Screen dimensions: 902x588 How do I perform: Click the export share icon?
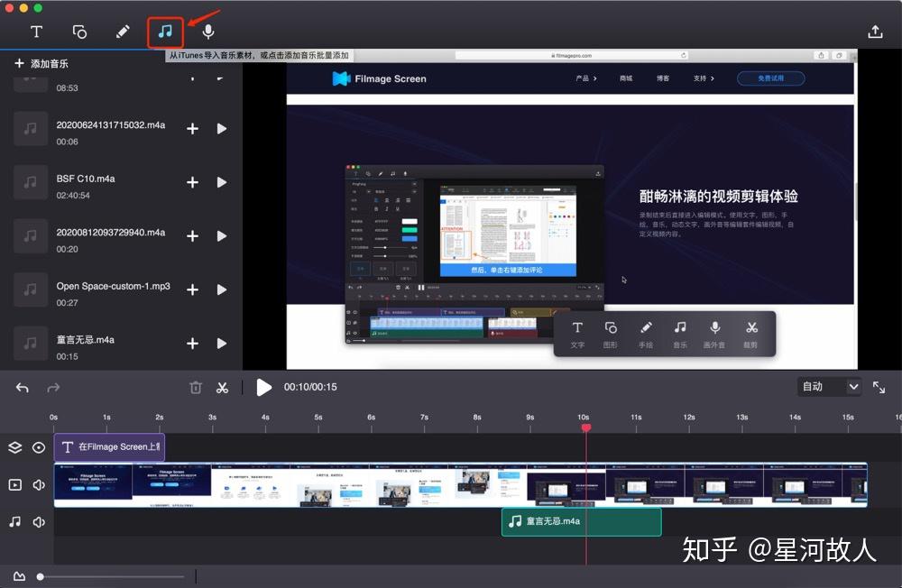pyautogui.click(x=875, y=32)
